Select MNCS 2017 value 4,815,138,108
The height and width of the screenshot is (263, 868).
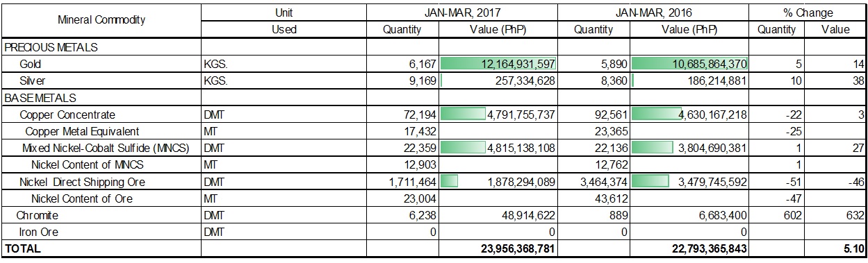pos(497,148)
